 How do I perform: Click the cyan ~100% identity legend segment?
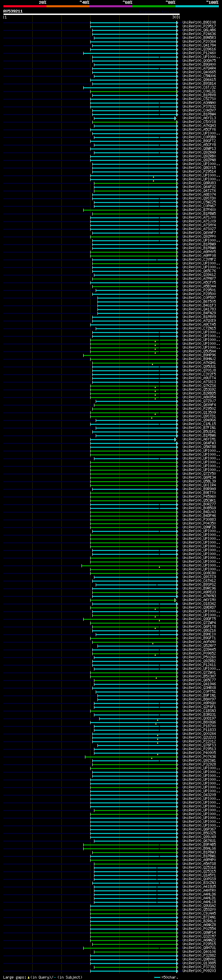(197, 6)
